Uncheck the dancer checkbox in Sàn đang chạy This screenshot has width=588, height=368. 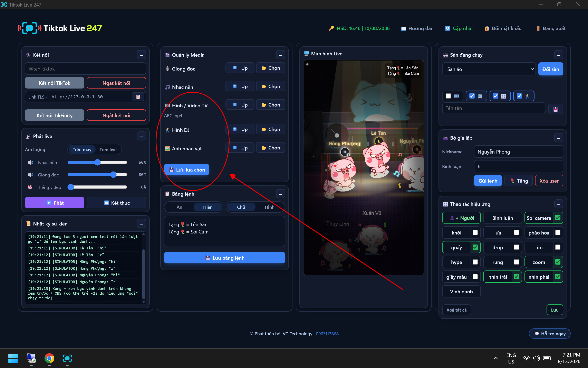[519, 96]
